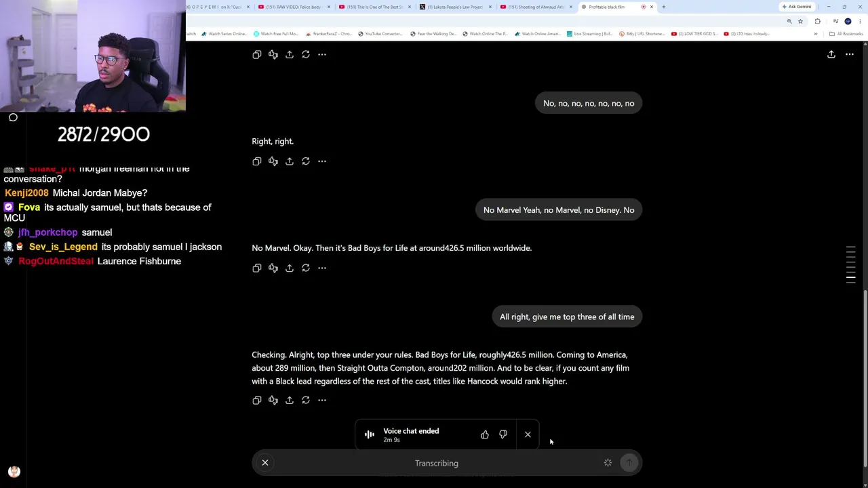
Task: Open 'YouTube Converter' bookmark
Action: pos(380,34)
